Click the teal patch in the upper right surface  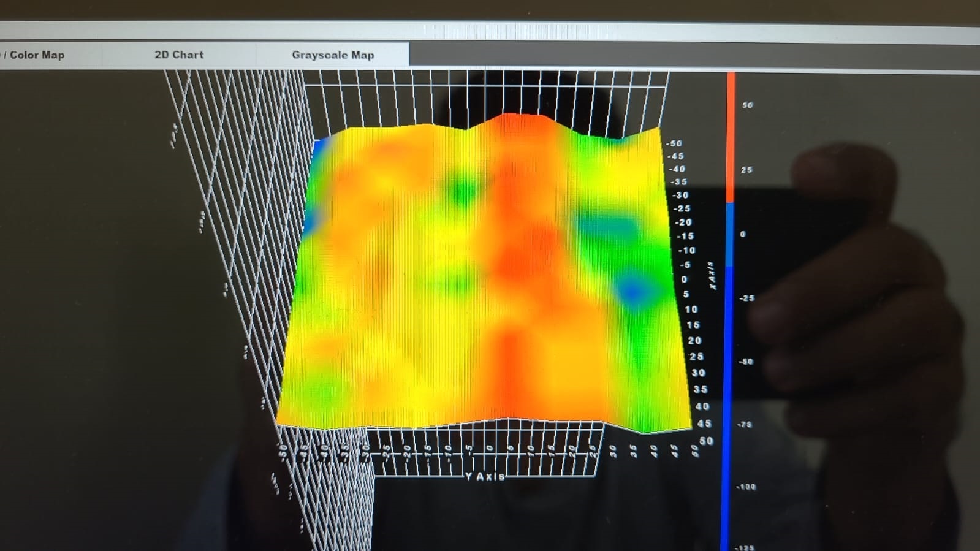point(606,227)
